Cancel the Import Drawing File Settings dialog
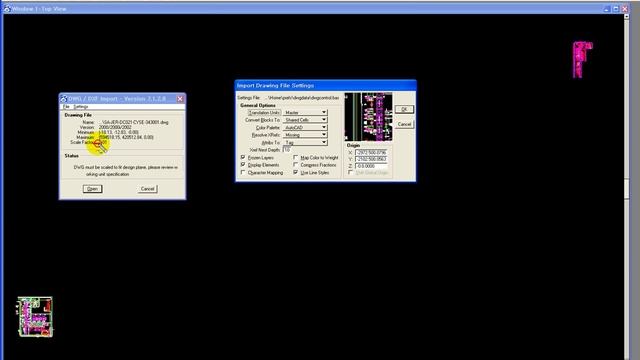640x360 pixels. point(404,124)
